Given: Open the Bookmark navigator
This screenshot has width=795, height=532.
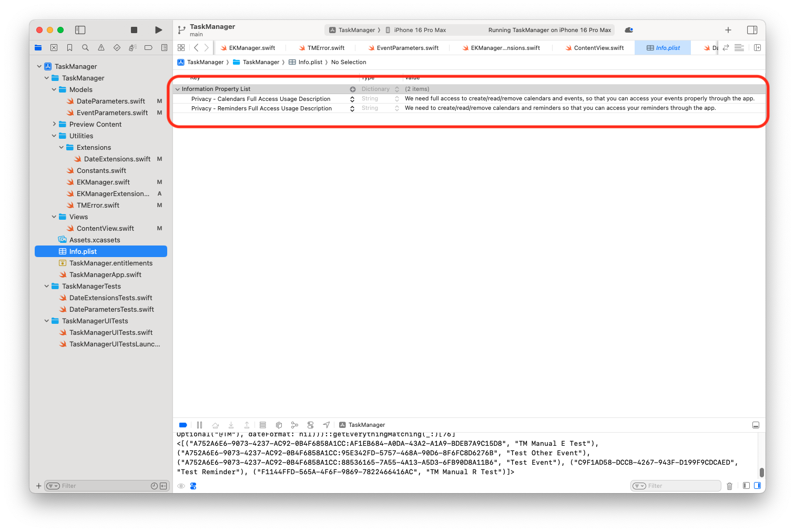Looking at the screenshot, I should click(x=69, y=47).
